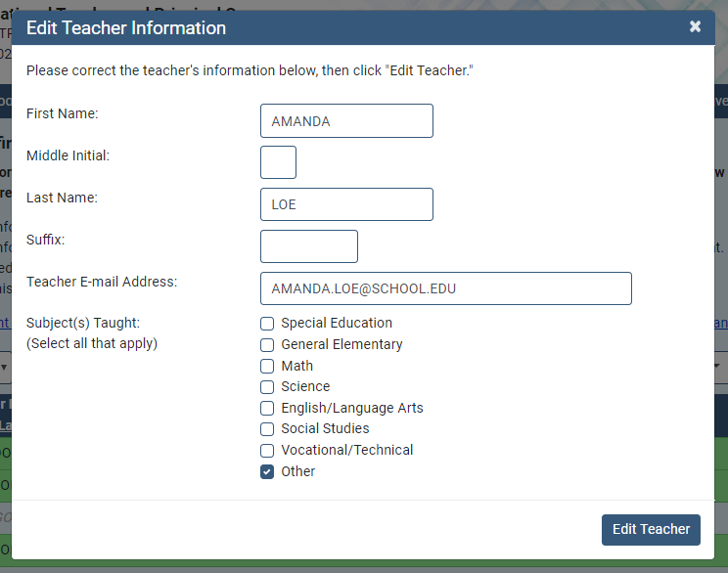The image size is (728, 573).
Task: Click the "First Name:" label text
Action: pyautogui.click(x=63, y=113)
